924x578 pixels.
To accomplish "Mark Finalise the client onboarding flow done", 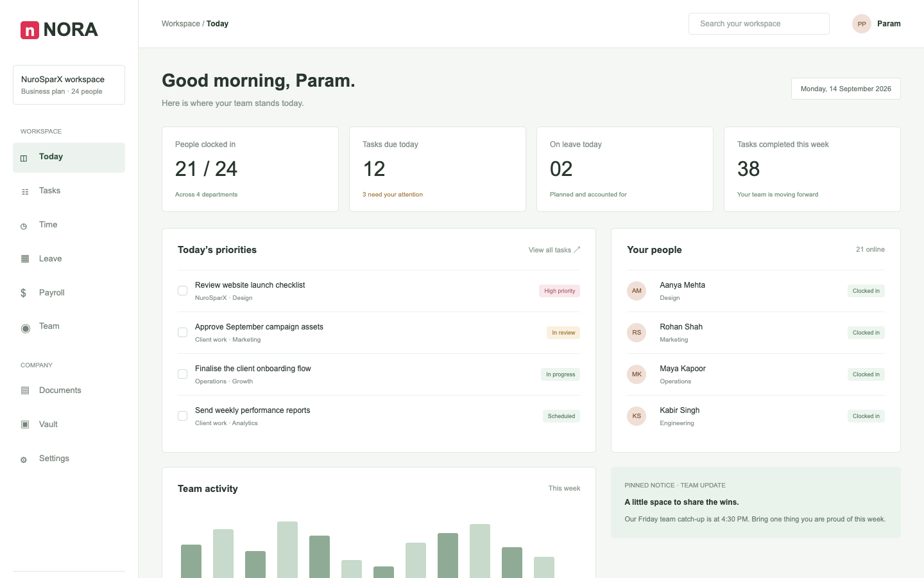I will click(x=183, y=374).
